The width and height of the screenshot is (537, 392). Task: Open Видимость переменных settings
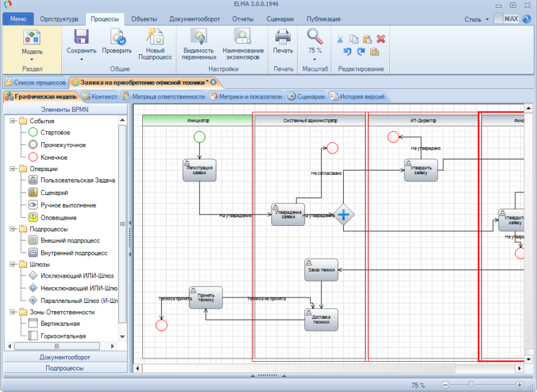click(x=199, y=45)
